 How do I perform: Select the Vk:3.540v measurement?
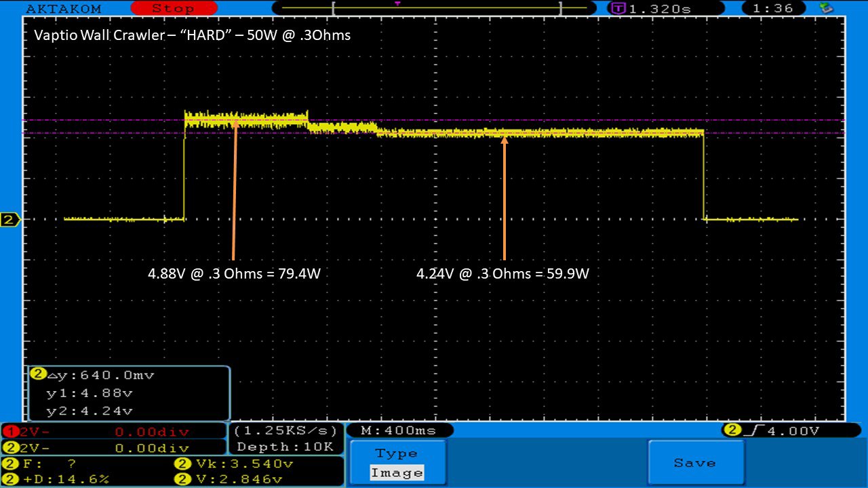tap(234, 464)
